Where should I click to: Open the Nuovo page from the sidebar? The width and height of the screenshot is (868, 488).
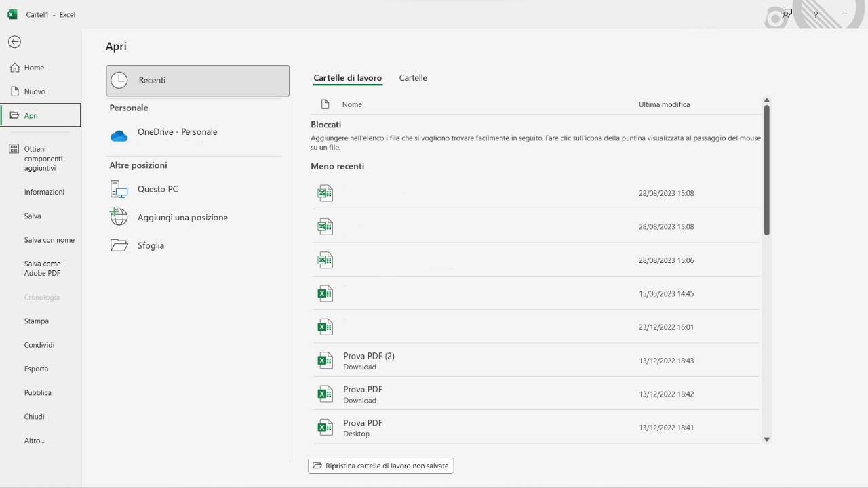[x=35, y=91]
